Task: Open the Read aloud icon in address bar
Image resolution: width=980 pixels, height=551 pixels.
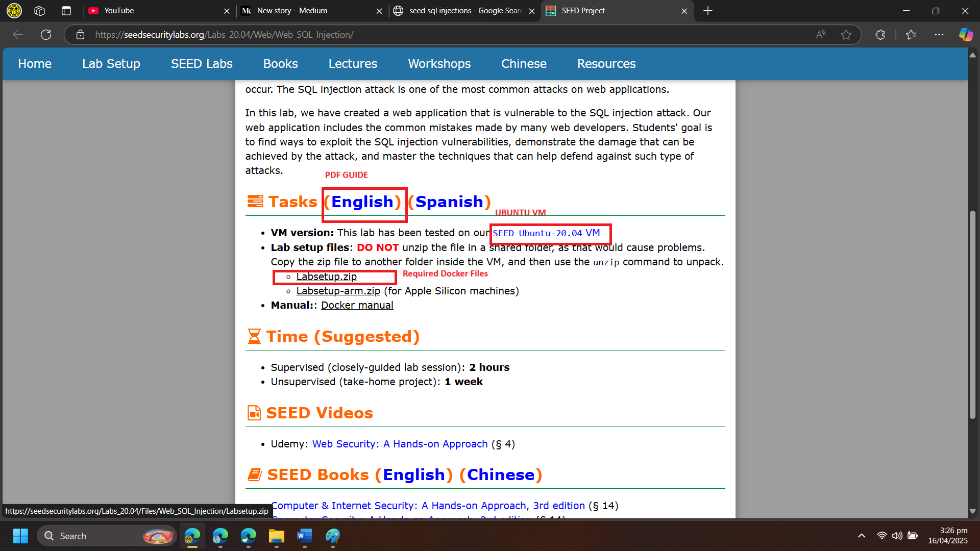Action: [x=820, y=35]
